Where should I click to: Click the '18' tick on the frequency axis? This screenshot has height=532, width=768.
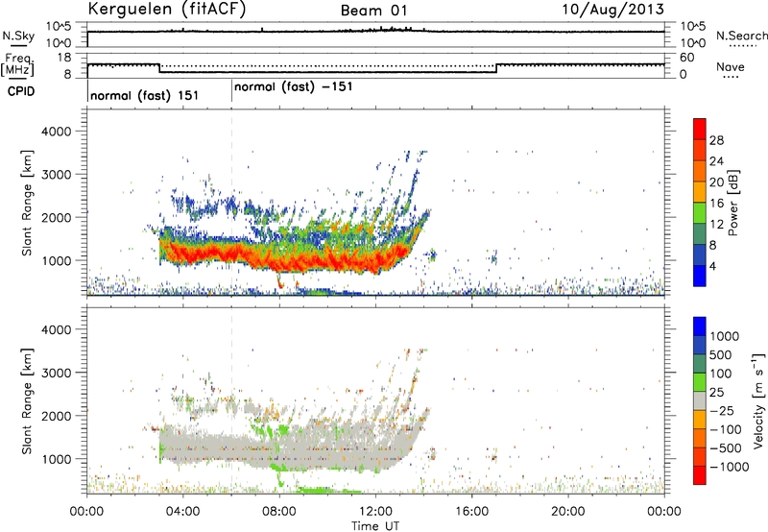coord(64,58)
